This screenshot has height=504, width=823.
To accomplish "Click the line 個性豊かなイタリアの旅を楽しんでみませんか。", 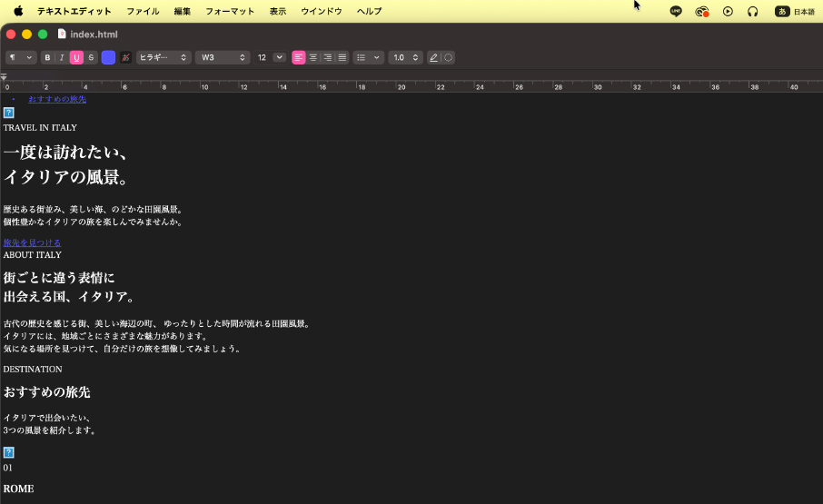I will [x=93, y=222].
